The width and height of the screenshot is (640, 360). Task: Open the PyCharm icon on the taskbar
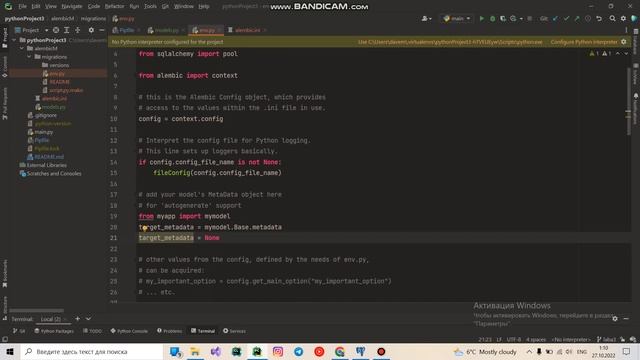coord(257,351)
